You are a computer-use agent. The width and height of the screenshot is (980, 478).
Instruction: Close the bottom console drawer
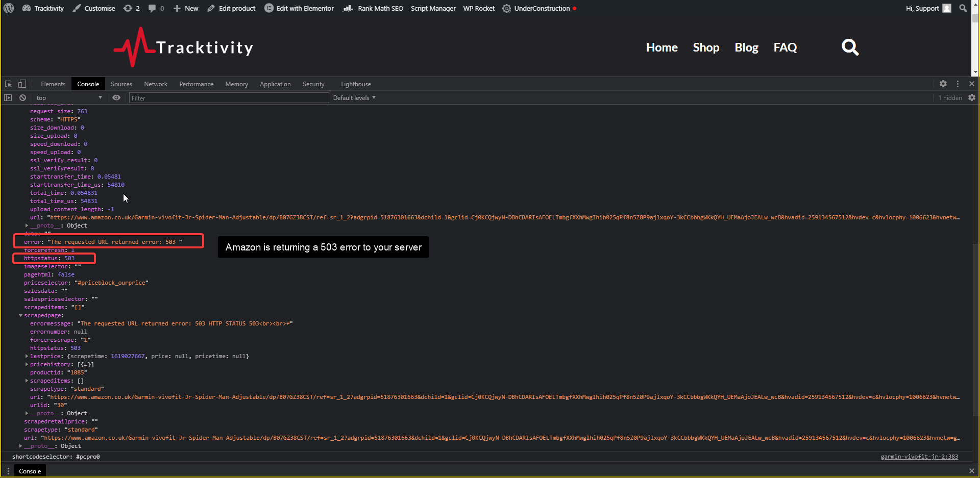point(972,471)
